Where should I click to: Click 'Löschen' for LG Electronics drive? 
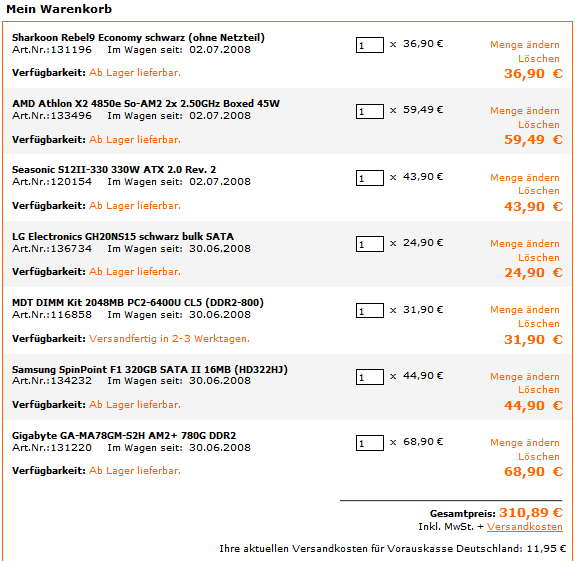pos(539,258)
